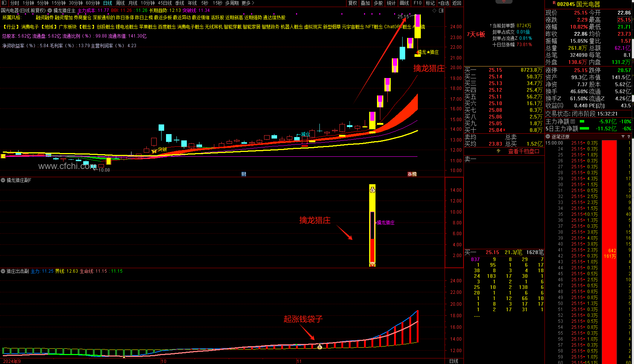The height and width of the screenshot is (364, 634).
Task: Expand the collapsed top toolbar arrow handle
Action: 504,1
